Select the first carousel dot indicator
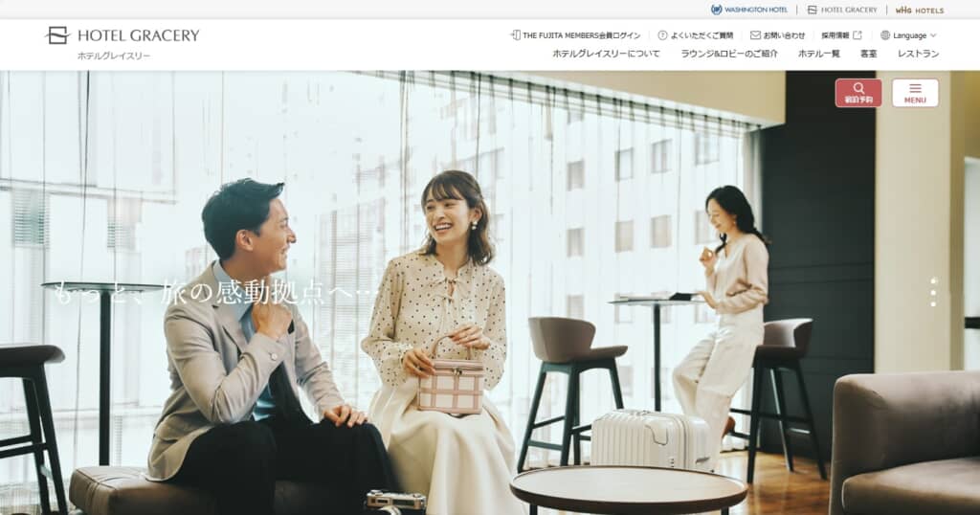The image size is (980, 515). [x=933, y=281]
